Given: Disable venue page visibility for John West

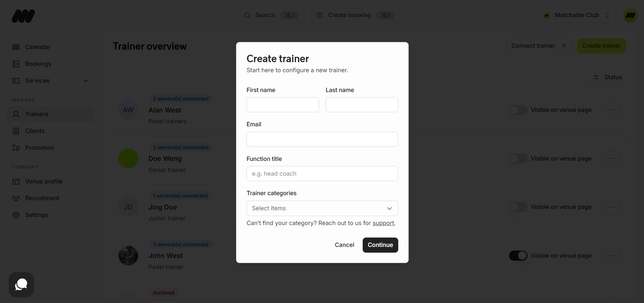Looking at the screenshot, I should [x=518, y=256].
